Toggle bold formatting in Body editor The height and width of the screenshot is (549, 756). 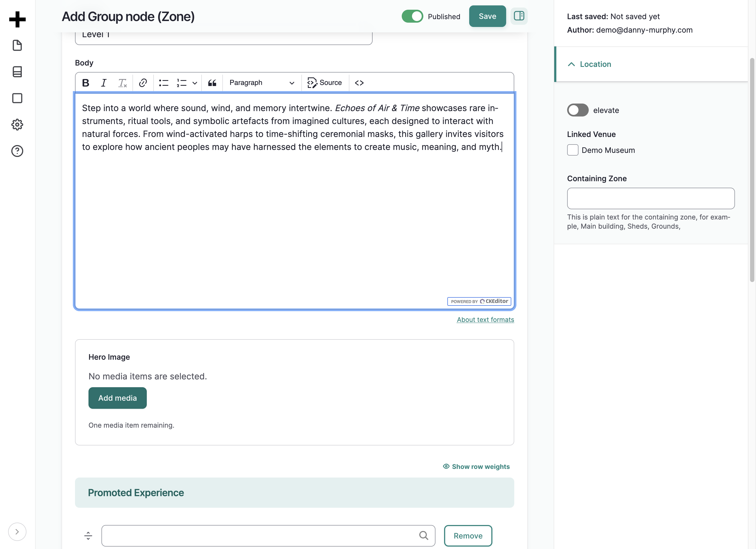(x=86, y=83)
